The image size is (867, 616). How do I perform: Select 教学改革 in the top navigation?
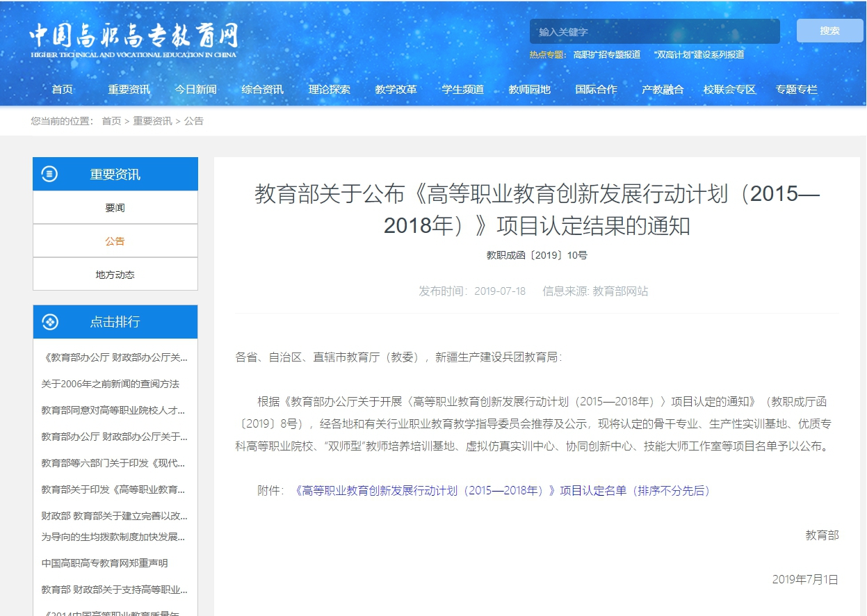(x=396, y=89)
